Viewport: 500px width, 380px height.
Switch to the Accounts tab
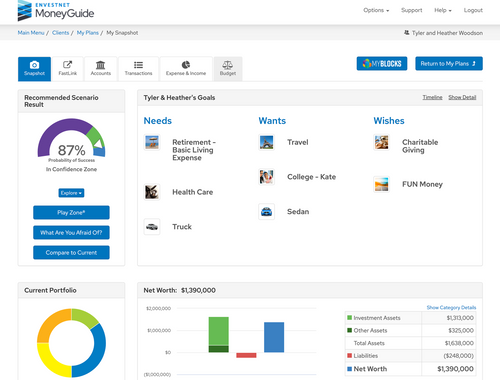101,69
